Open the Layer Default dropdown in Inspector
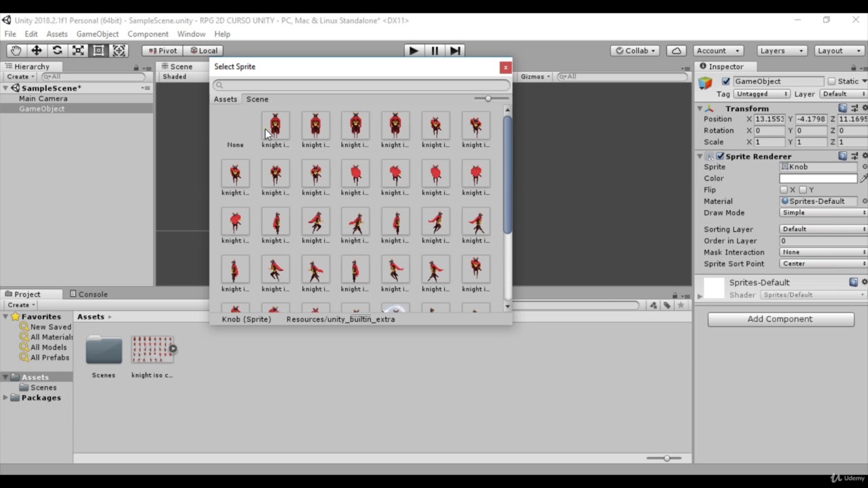 point(844,94)
